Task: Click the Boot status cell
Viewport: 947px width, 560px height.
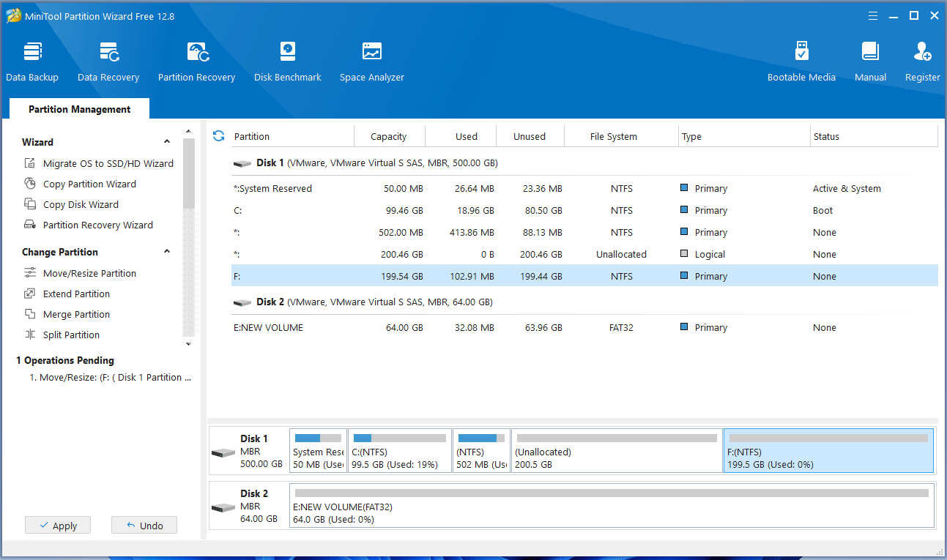Action: (x=822, y=210)
